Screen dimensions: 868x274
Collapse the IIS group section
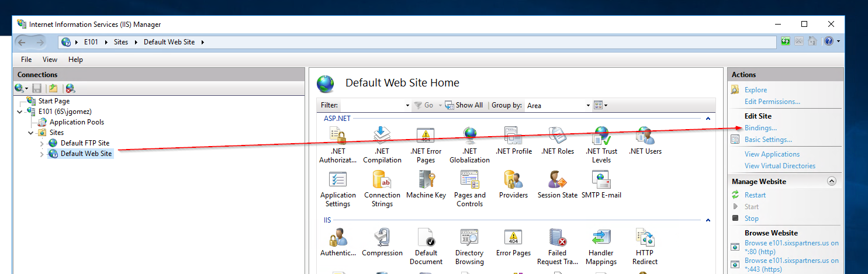(708, 220)
